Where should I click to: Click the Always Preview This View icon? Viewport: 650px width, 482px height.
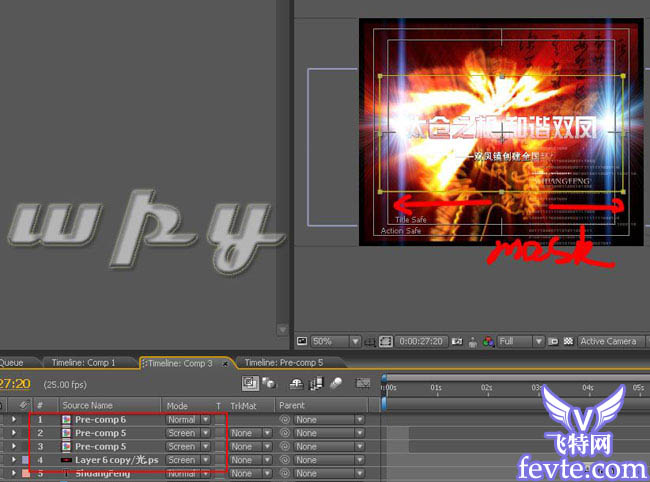click(302, 341)
